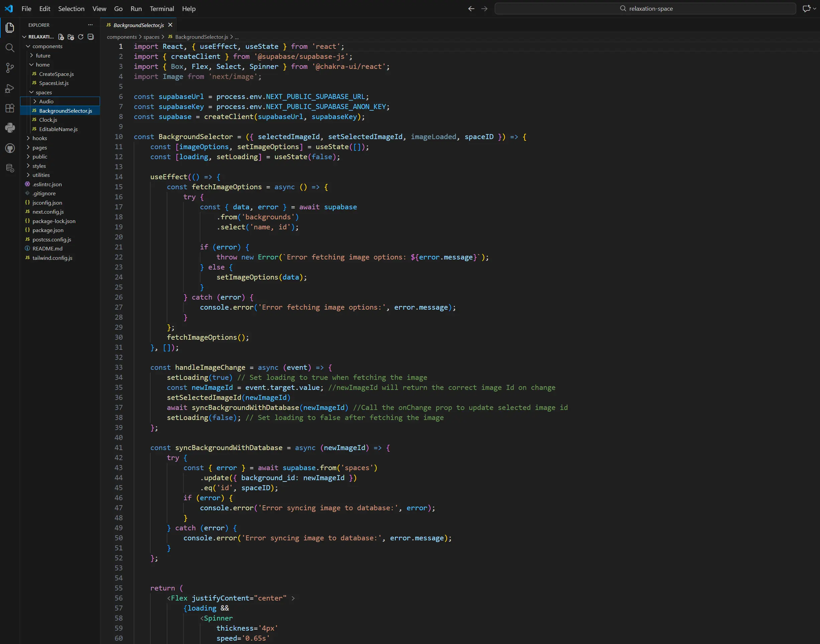
Task: Open the Python activity bar icon
Action: (x=10, y=128)
